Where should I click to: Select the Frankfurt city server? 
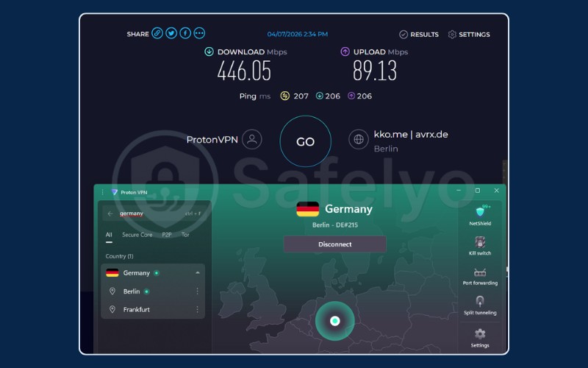tap(153, 309)
